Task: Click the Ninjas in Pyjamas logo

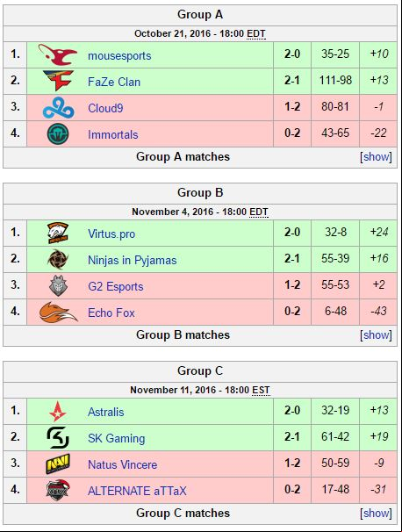Action: [x=58, y=259]
